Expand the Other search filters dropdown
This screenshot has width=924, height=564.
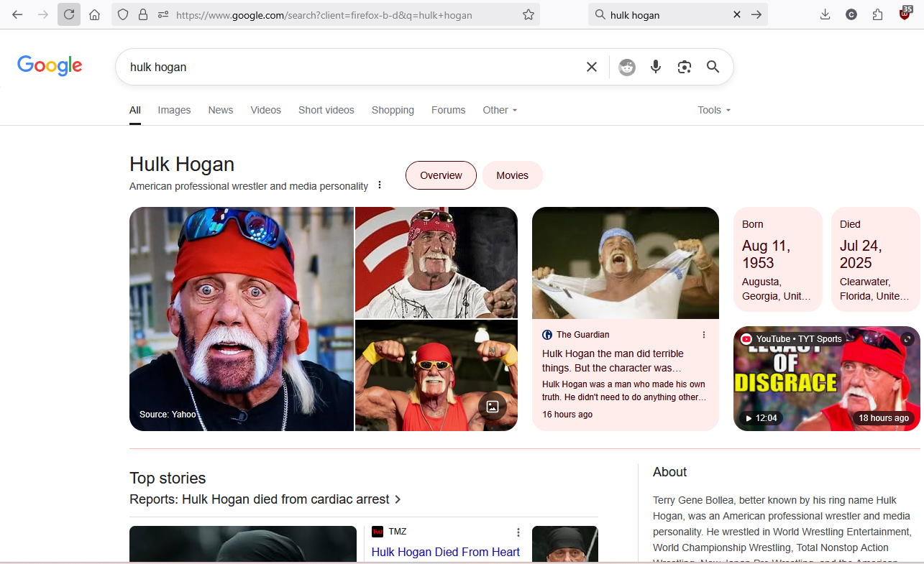point(500,110)
